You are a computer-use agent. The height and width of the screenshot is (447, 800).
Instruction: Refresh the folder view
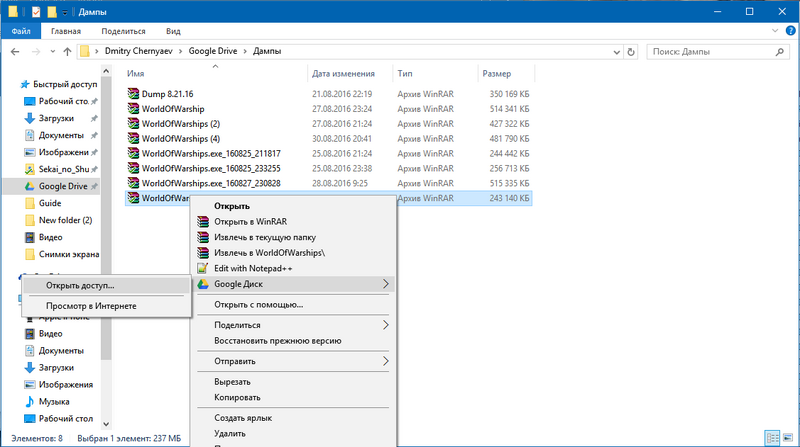pyautogui.click(x=631, y=52)
